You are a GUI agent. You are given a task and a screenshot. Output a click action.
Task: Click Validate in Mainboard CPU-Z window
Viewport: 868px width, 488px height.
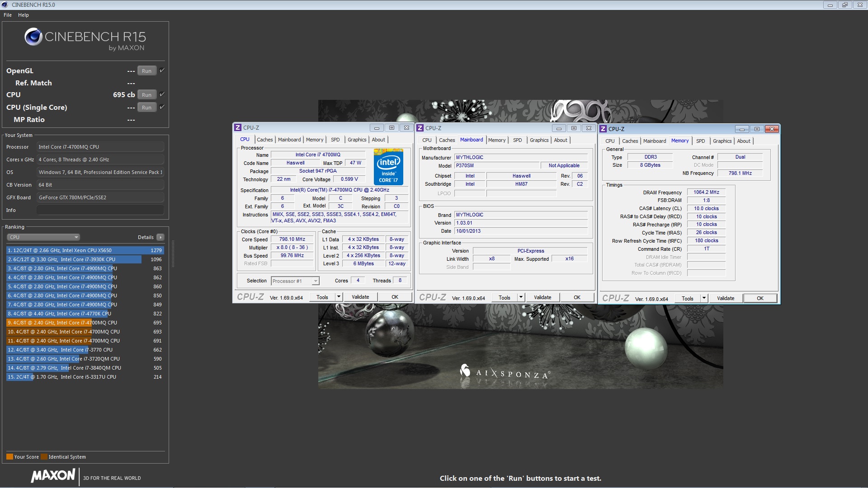pyautogui.click(x=542, y=297)
